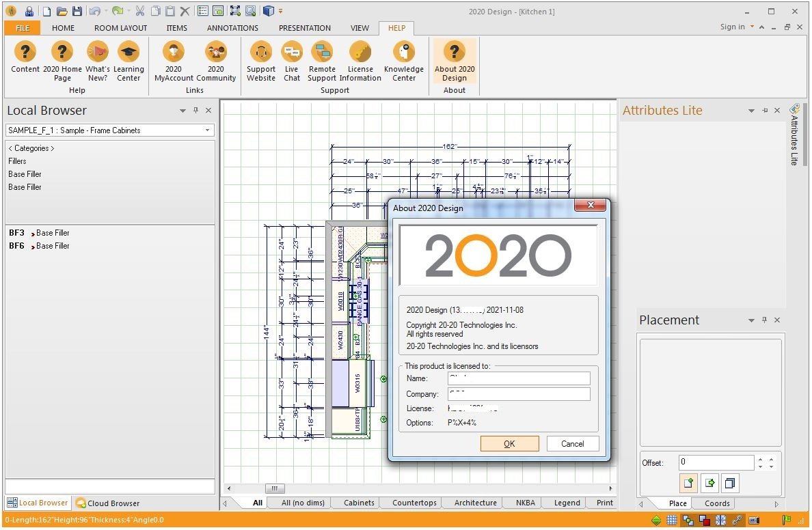812x530 pixels.
Task: Open Attributes Lite panel options arrow
Action: [x=751, y=111]
